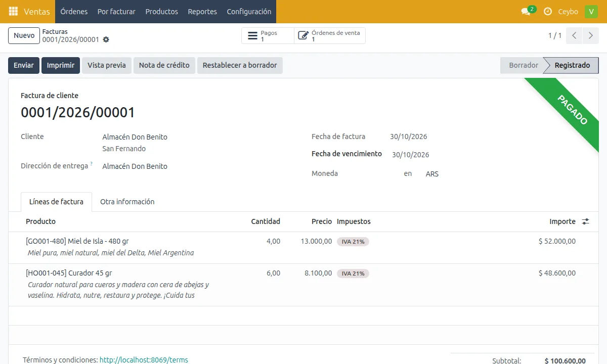Click the Moneda value ARS
The image size is (607, 364).
coord(432,174)
